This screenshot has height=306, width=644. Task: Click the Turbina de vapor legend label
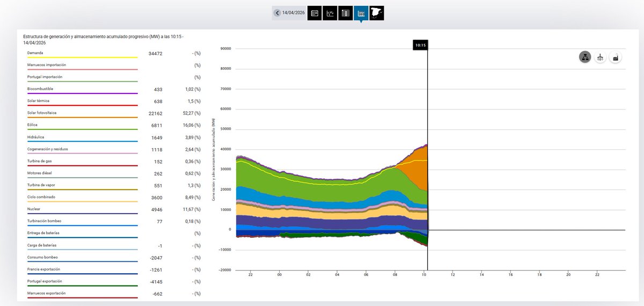tap(41, 185)
